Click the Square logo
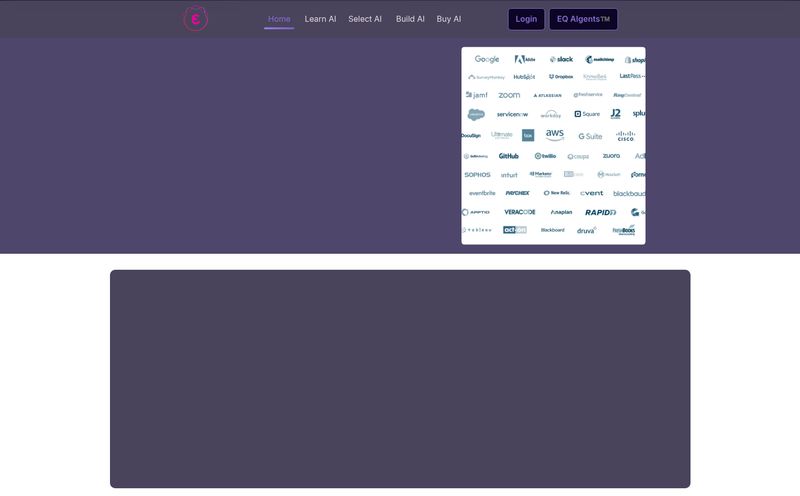The image size is (800, 496). pyautogui.click(x=587, y=114)
